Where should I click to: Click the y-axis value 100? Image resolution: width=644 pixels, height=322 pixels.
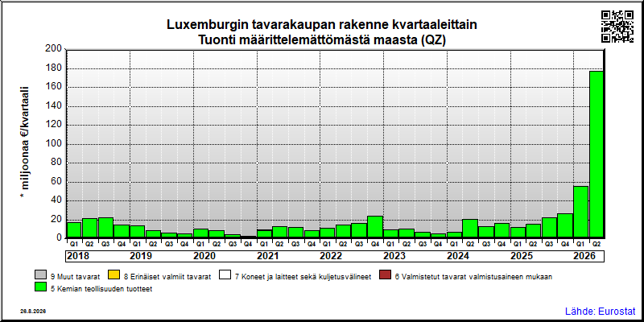(54, 144)
